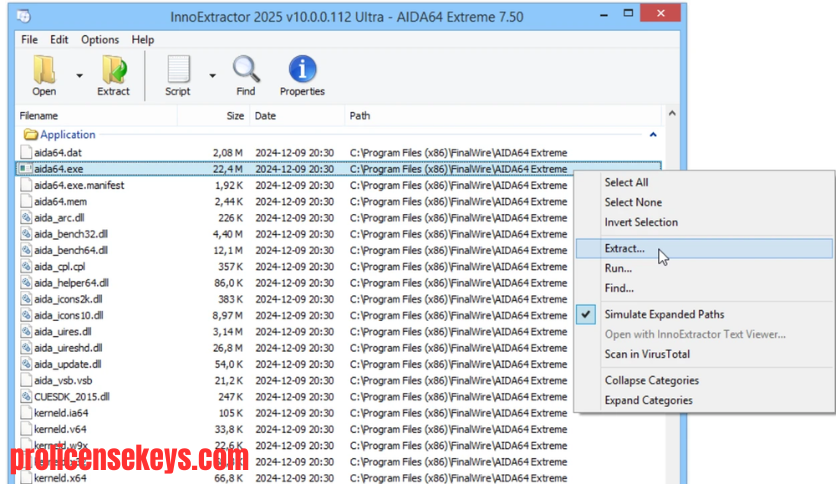This screenshot has height=484, width=836.
Task: Open the Help menu
Action: coord(143,39)
